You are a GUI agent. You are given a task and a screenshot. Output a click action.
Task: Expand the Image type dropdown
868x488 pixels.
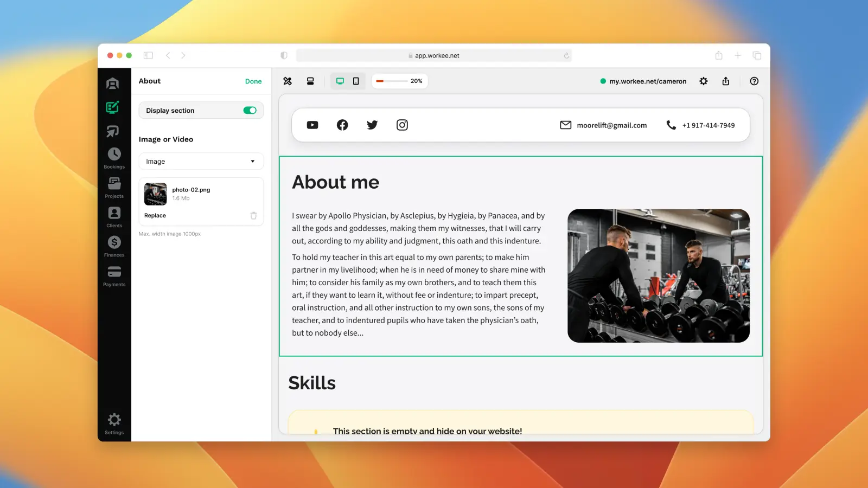coord(201,162)
